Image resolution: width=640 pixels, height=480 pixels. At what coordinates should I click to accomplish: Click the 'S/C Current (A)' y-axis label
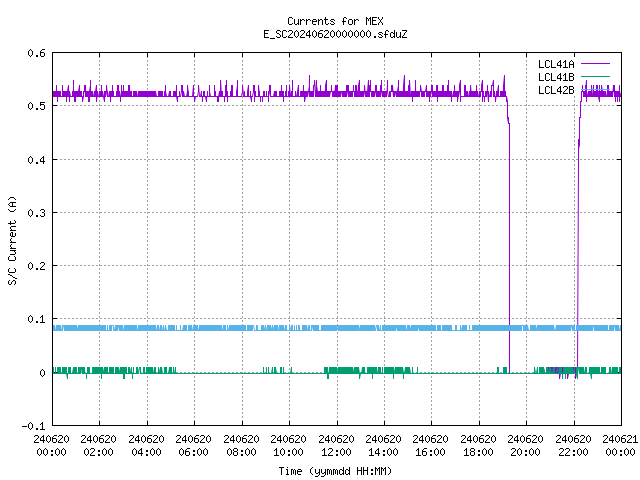[13, 241]
